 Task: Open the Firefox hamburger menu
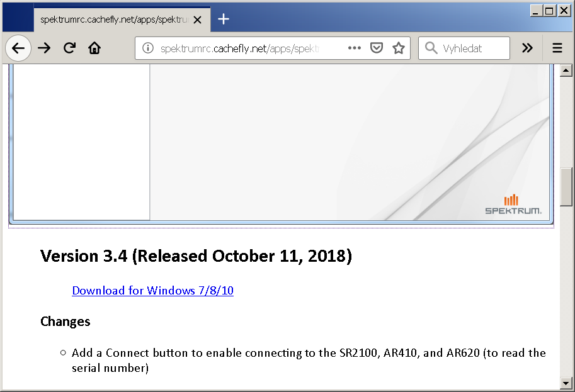tap(557, 48)
